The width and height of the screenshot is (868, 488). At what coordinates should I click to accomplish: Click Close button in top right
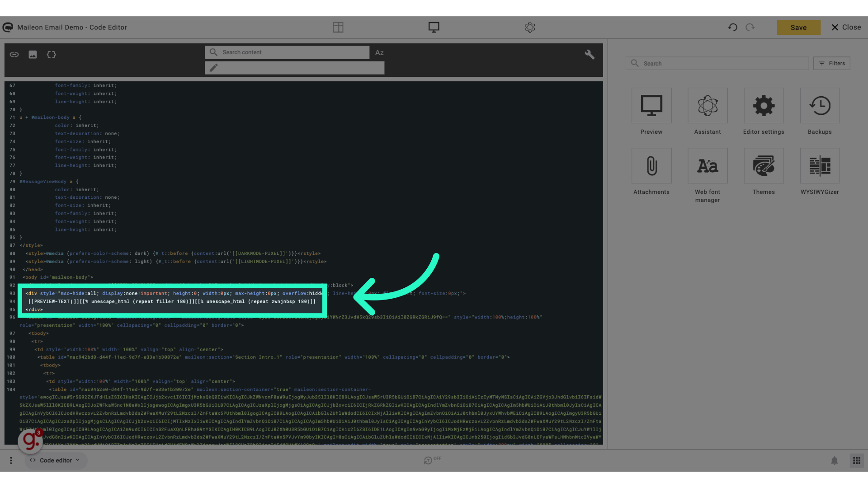pyautogui.click(x=846, y=27)
